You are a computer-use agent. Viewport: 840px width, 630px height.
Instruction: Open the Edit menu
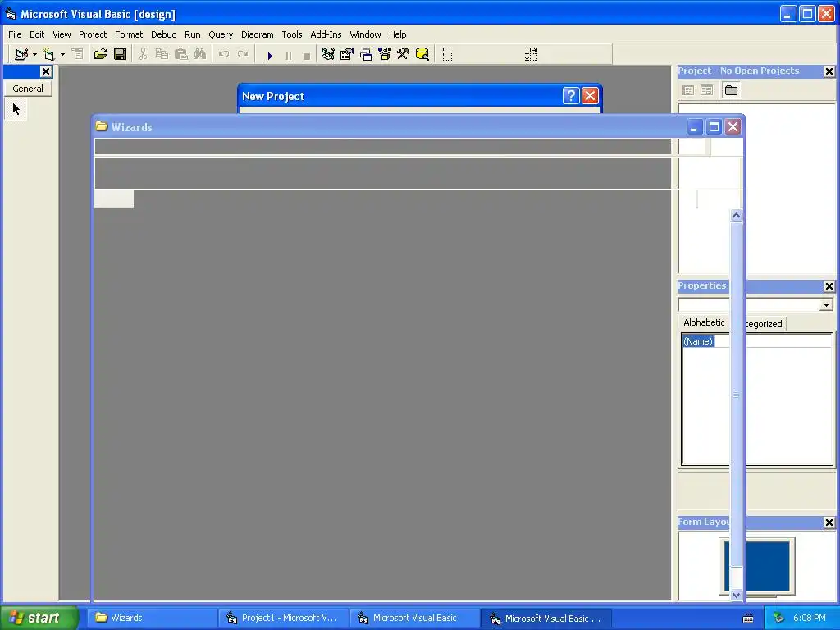(36, 34)
